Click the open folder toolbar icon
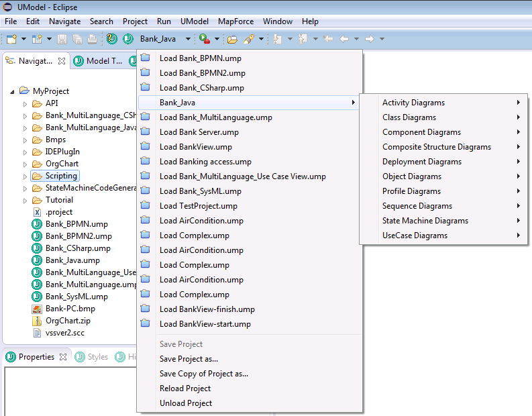Viewport: 532px width, 416px height. [x=232, y=39]
